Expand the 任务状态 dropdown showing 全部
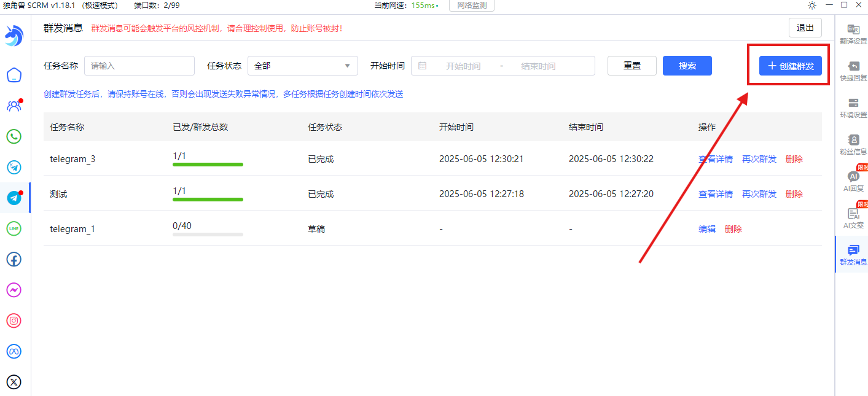This screenshot has width=868, height=396. click(302, 66)
